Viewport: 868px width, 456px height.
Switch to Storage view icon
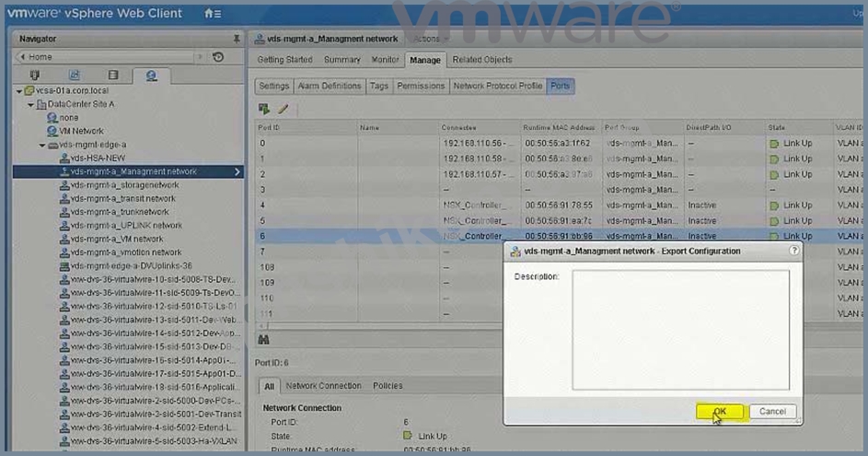click(x=113, y=75)
